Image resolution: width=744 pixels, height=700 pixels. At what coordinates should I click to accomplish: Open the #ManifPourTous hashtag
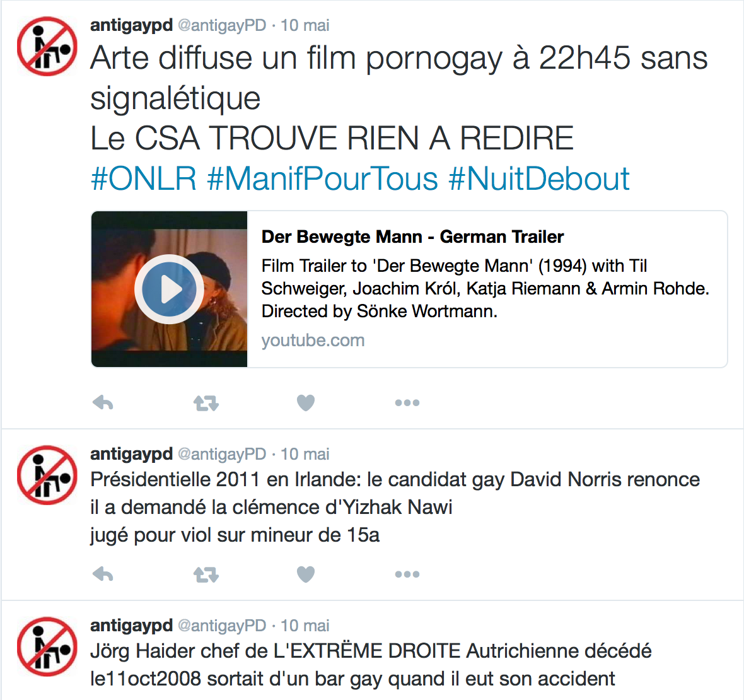[322, 179]
